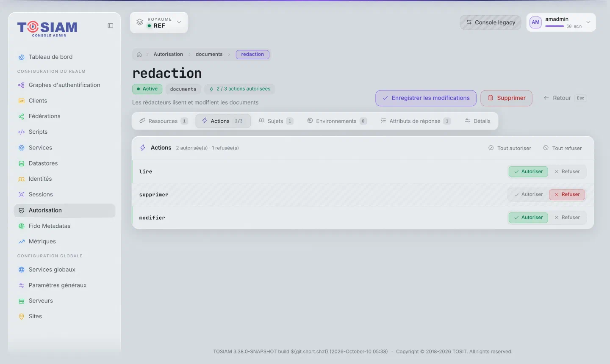Click Autorisation breadcrumb link

click(168, 54)
